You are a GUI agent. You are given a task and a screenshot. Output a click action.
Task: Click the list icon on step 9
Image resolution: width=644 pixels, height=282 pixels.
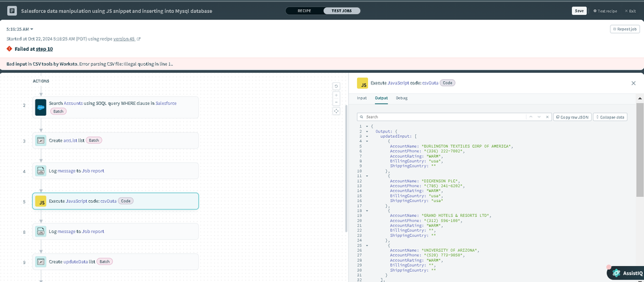[41, 261]
